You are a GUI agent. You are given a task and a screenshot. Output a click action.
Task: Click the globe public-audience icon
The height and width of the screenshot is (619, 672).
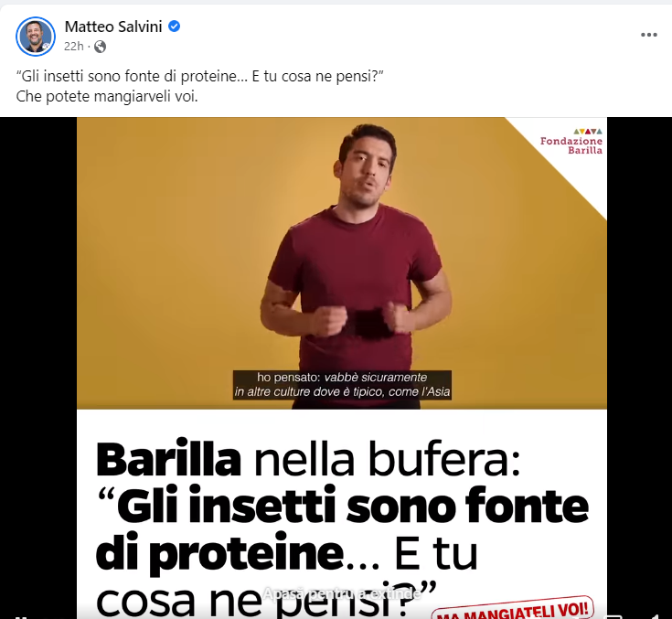click(100, 47)
